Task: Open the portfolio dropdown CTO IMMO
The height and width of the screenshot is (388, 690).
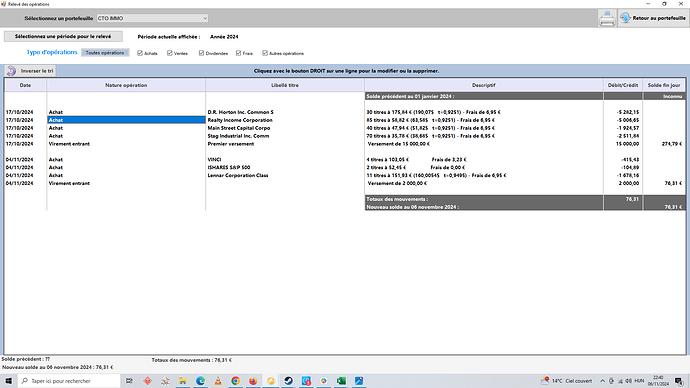Action: (x=152, y=18)
